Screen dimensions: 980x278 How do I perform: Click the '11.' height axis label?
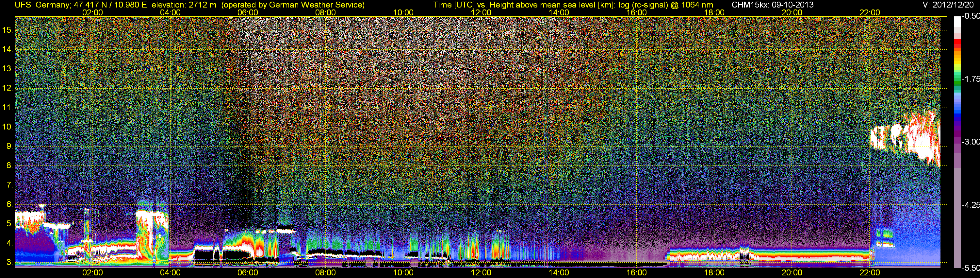coord(8,107)
